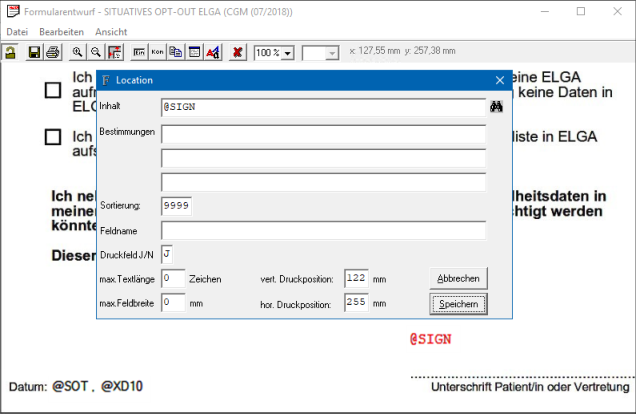Click the form window toolbar icon
Image resolution: width=636 pixels, height=414 pixels.
point(194,52)
